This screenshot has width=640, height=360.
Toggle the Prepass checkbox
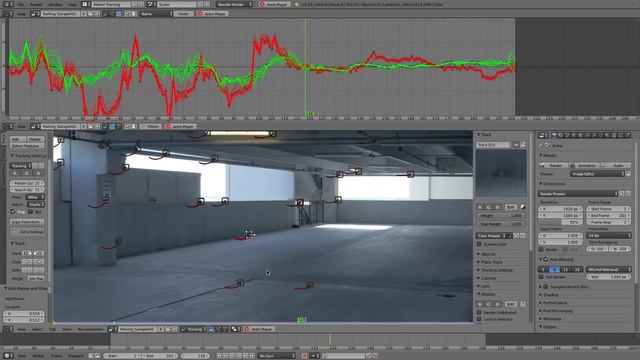pyautogui.click(x=13, y=212)
